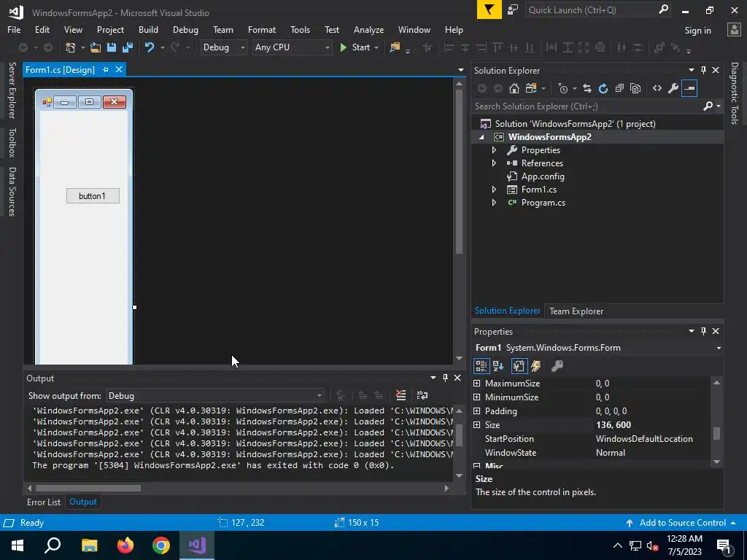Click the Start debugging button
The width and height of the screenshot is (747, 560).
point(359,47)
